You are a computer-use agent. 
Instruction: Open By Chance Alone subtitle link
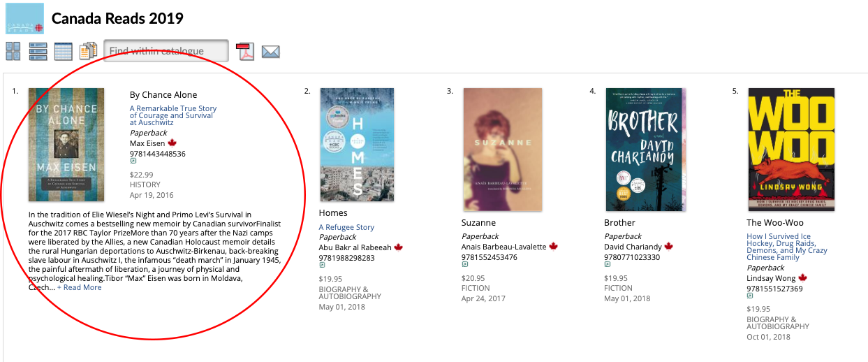pyautogui.click(x=173, y=115)
